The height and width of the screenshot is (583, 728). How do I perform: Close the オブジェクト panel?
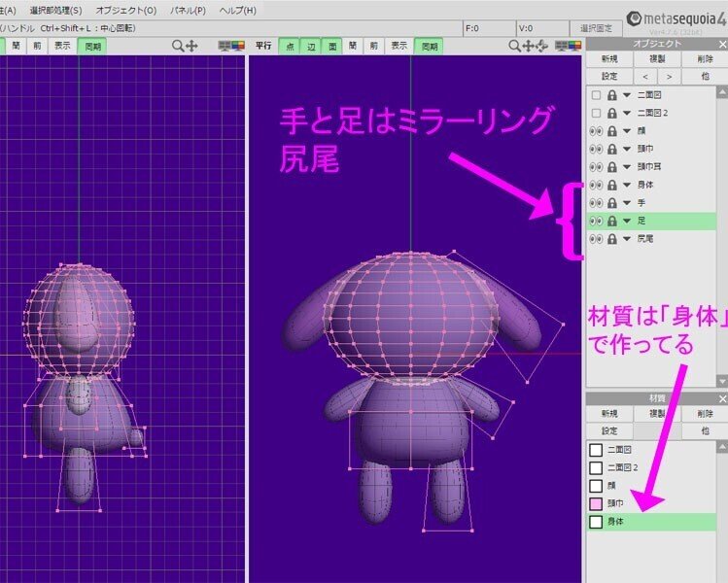click(722, 44)
